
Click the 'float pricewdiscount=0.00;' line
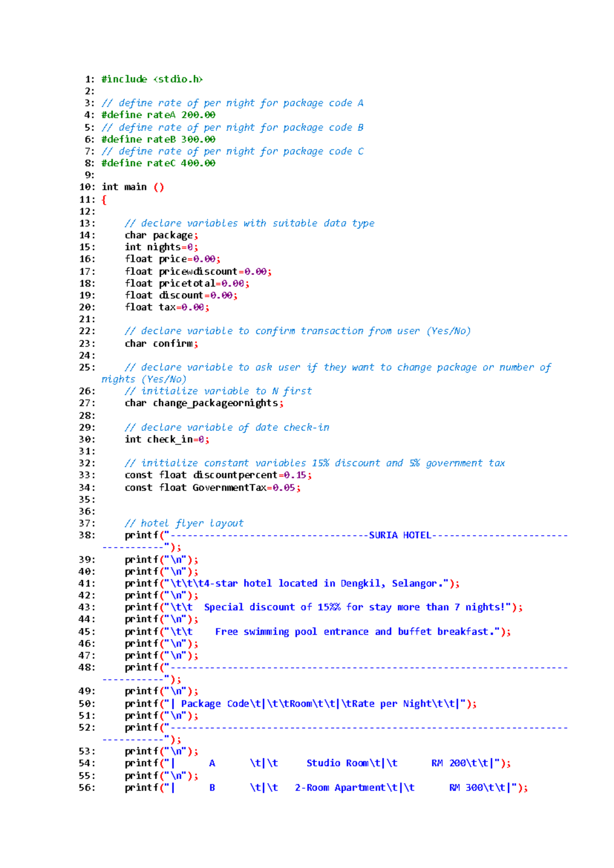tap(198, 272)
